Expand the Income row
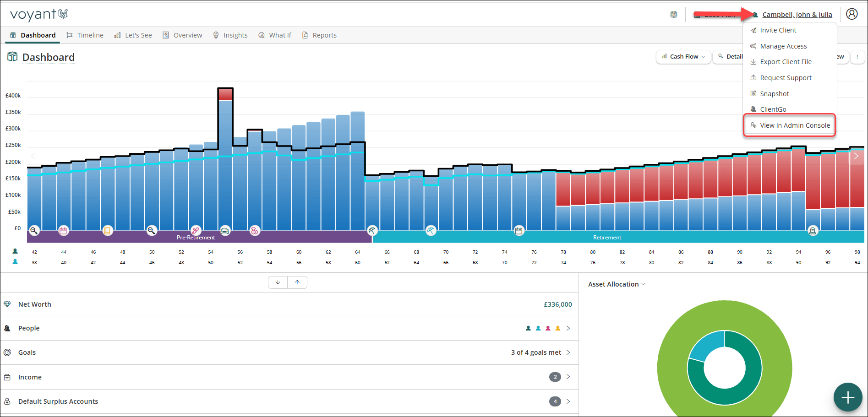Screen dimensions: 868x417 [x=289, y=377]
